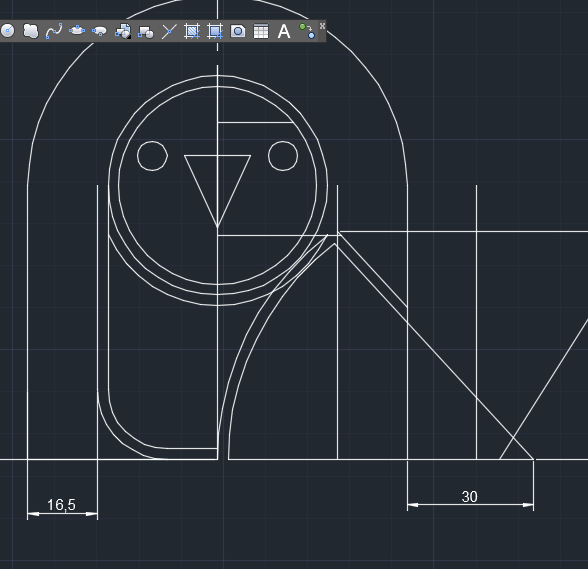This screenshot has height=569, width=588.
Task: Click the Add Selected tool
Action: click(307, 31)
